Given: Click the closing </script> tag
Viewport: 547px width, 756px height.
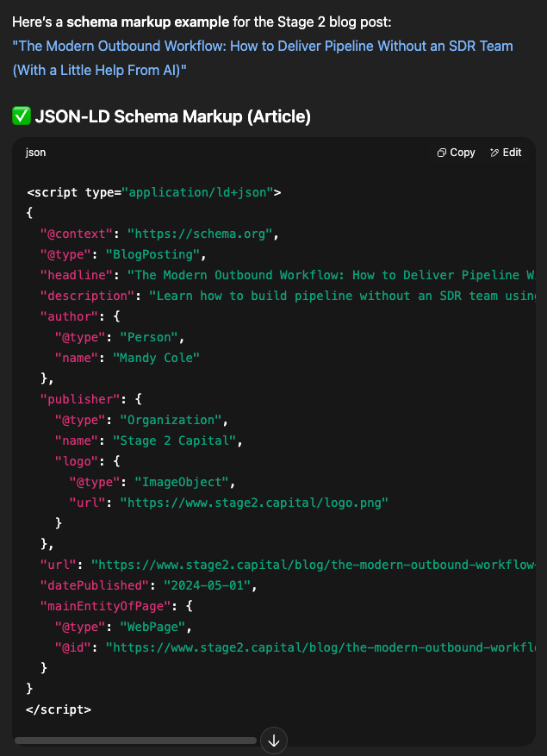Looking at the screenshot, I should [x=59, y=709].
